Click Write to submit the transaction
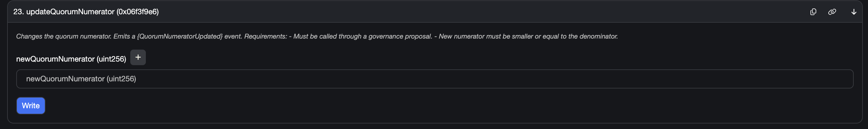 coord(31,105)
